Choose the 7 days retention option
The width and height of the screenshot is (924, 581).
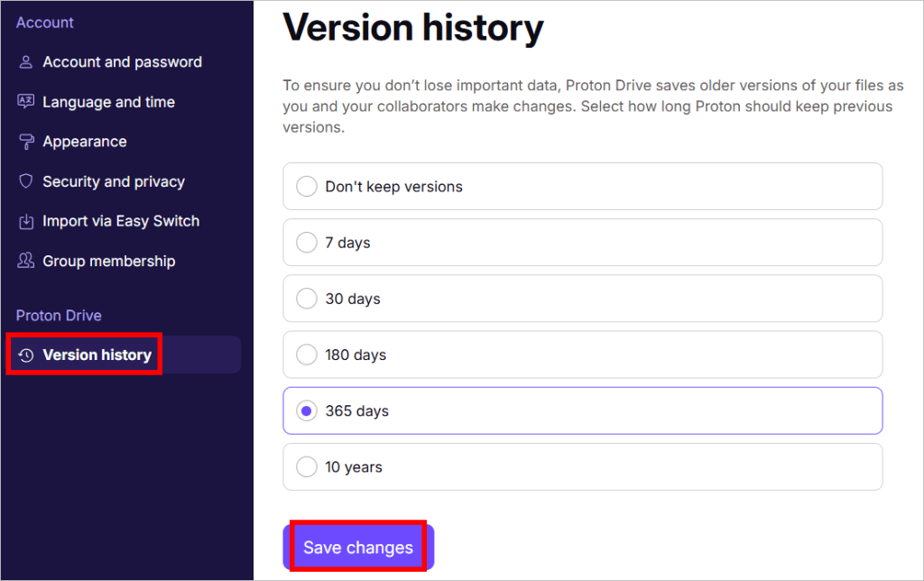pos(306,242)
